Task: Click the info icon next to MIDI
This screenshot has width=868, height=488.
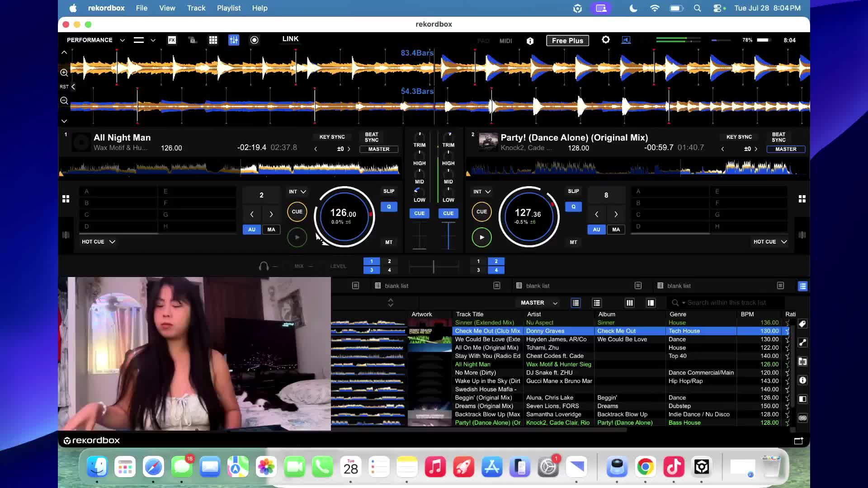Action: tap(530, 41)
